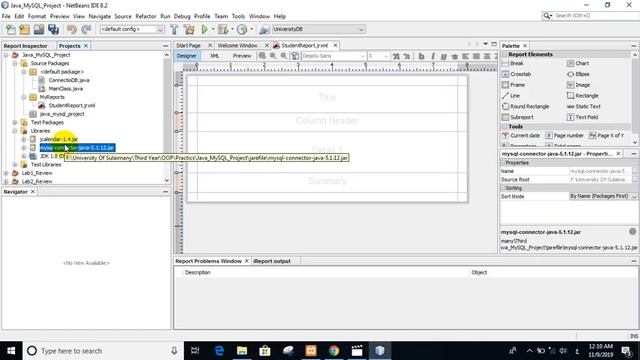Select the Frame element in the Palette
Viewport: 640px width, 360px height.
pyautogui.click(x=513, y=85)
